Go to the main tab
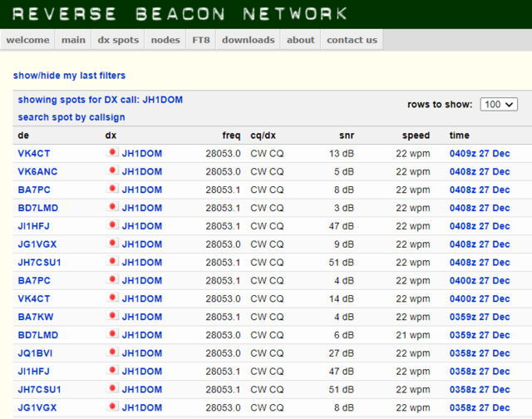 [x=73, y=40]
